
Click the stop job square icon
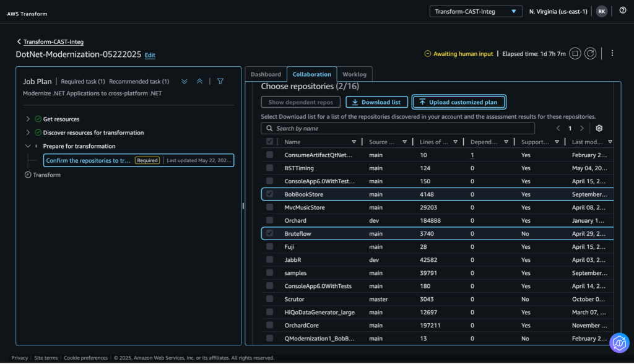click(x=575, y=53)
